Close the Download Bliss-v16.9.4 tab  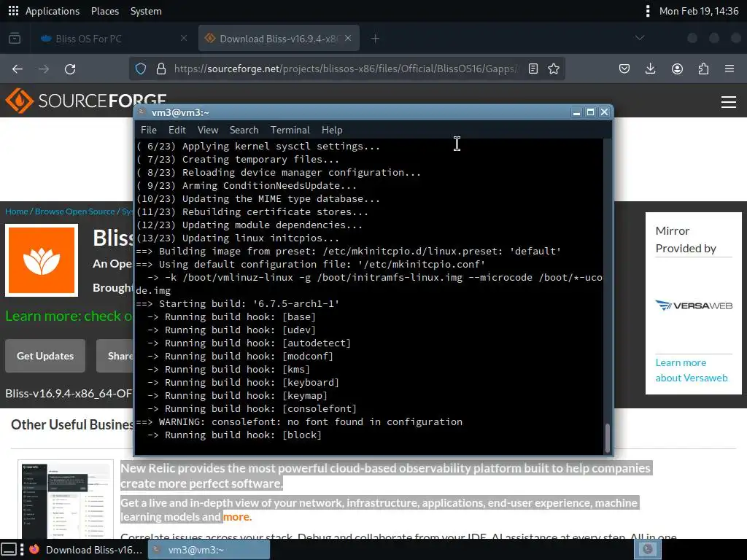(x=348, y=38)
